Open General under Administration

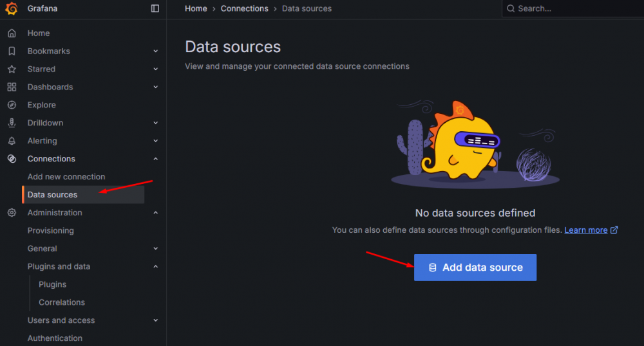(x=42, y=248)
